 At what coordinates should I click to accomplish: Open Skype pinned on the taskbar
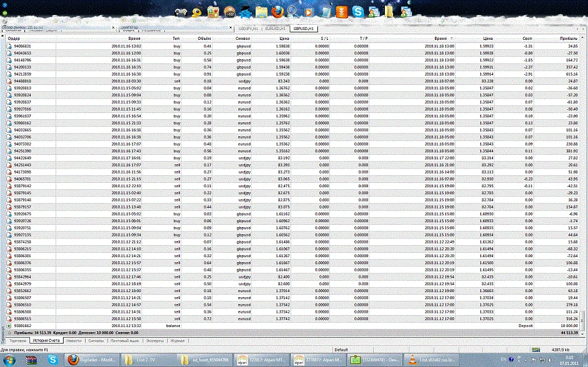[x=52, y=360]
